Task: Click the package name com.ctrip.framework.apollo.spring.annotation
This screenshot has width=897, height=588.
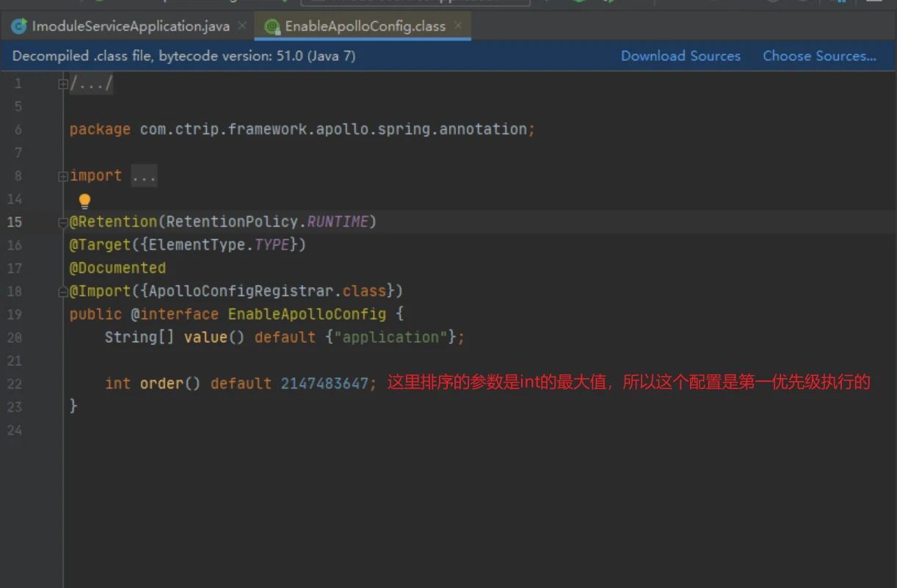Action: coord(333,129)
